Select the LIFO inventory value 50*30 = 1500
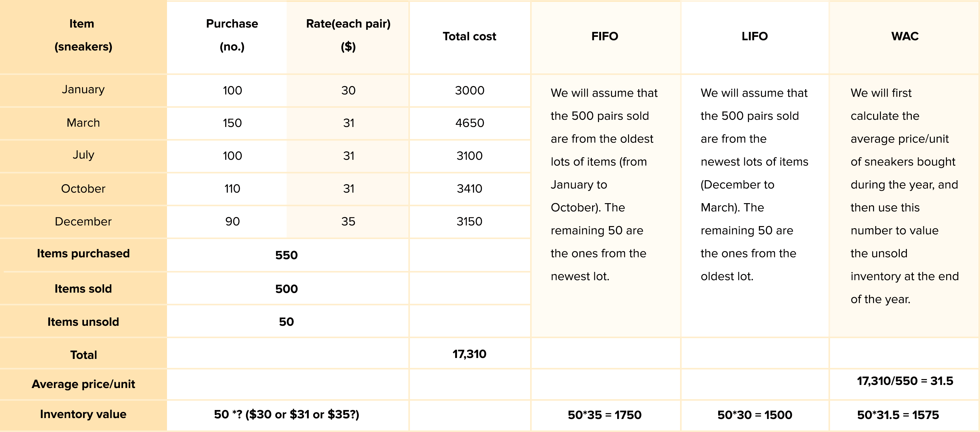 [754, 415]
